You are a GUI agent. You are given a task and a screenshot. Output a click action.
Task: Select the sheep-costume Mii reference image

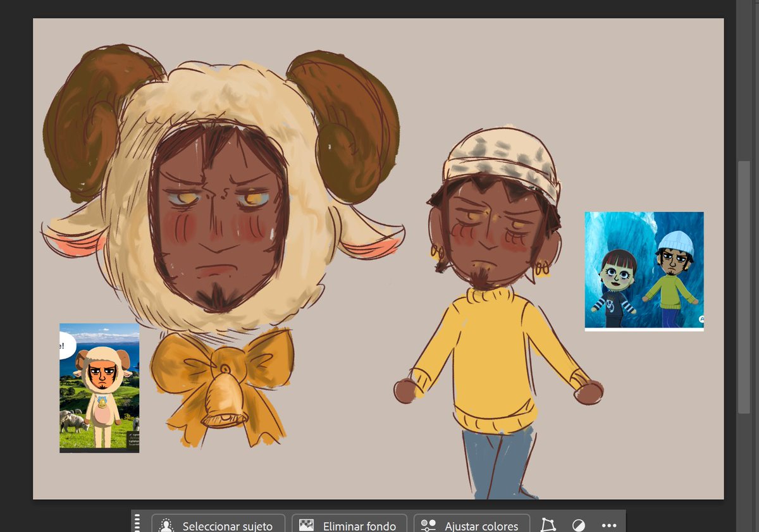[99, 388]
